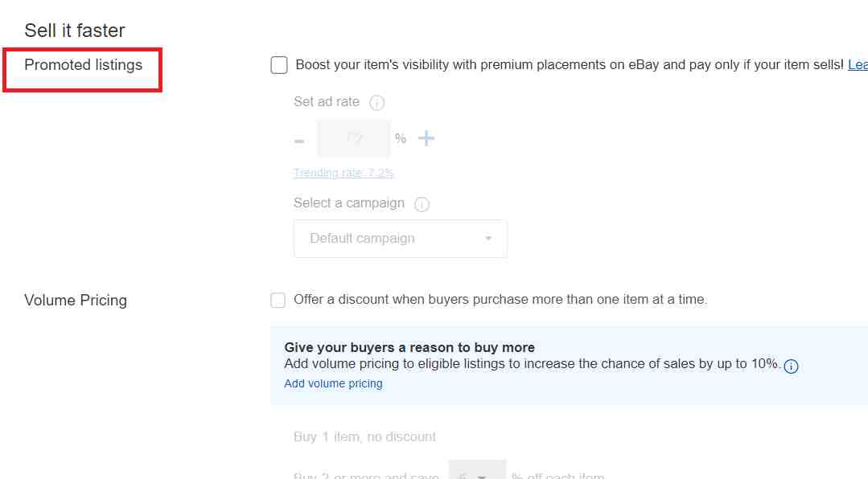Decrease ad rate with the minus button
Image resolution: width=868 pixels, height=479 pixels.
299,141
